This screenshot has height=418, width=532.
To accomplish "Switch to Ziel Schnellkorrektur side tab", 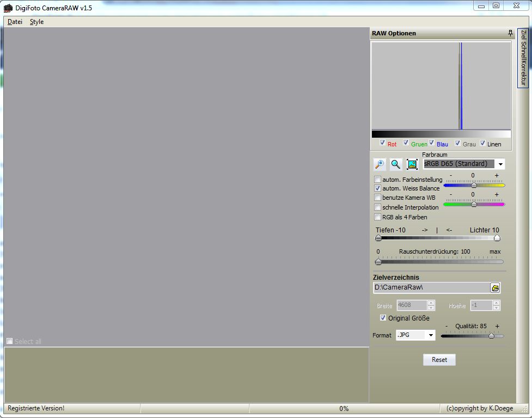I will click(523, 58).
